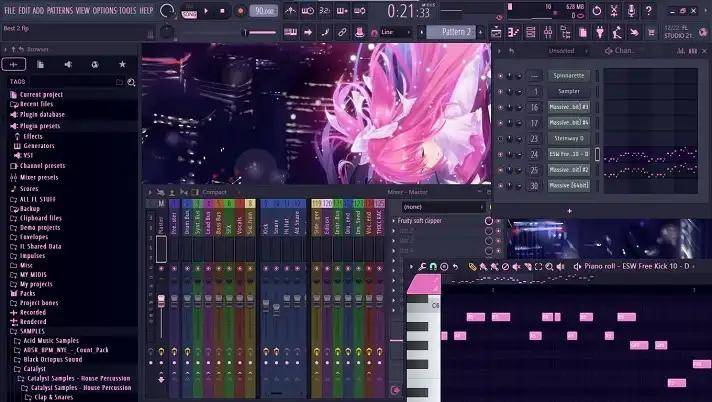Click the magnet snap icon in piano roll
The image size is (712, 402).
coord(432,266)
